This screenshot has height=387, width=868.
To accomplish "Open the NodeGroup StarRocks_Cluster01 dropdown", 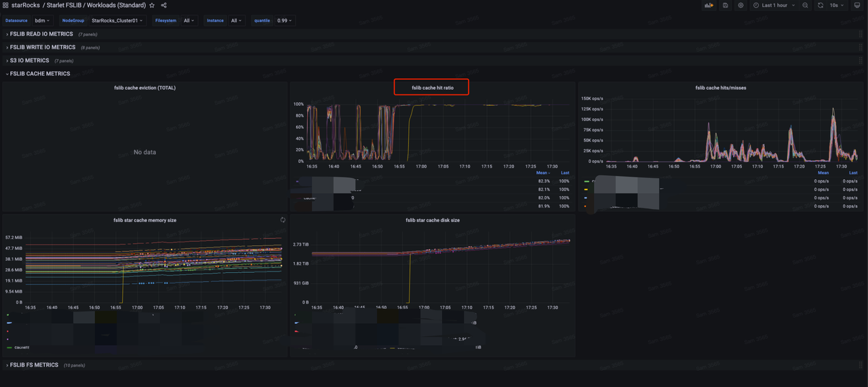I will tap(118, 20).
